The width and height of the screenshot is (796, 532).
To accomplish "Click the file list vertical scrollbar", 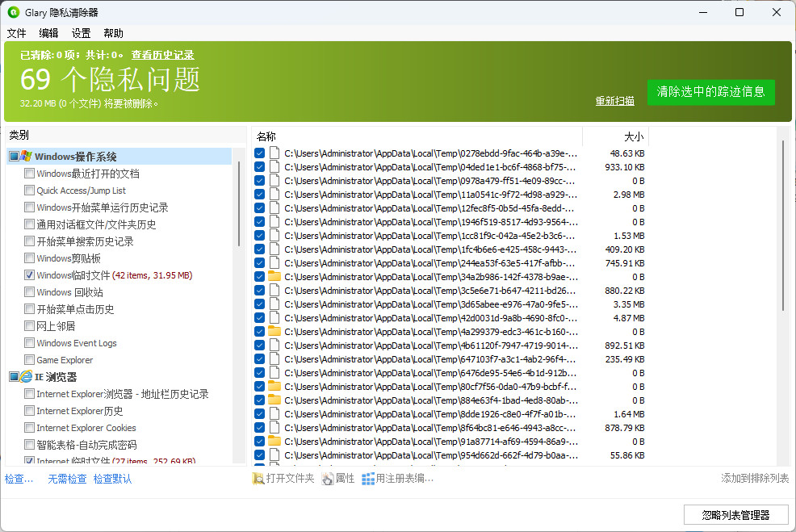I will 783,225.
